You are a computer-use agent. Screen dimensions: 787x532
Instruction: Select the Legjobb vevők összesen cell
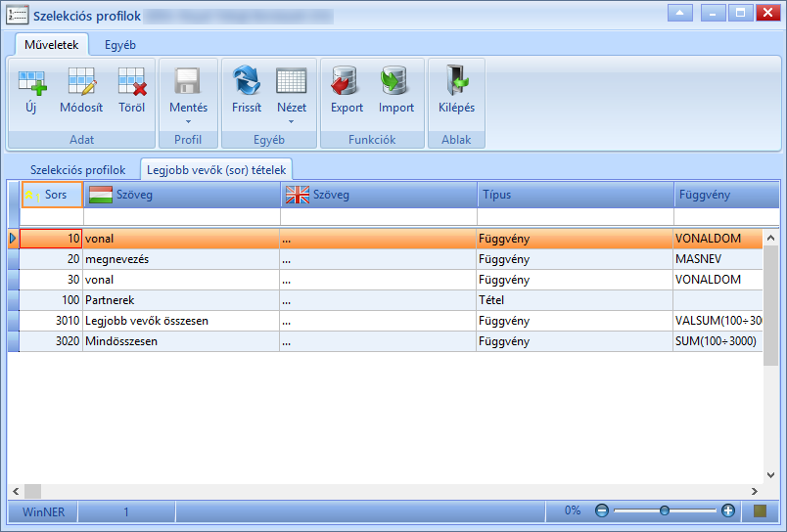pos(181,321)
